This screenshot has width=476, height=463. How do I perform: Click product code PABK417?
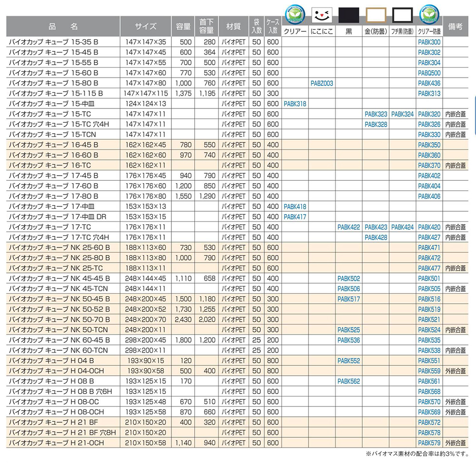(295, 217)
